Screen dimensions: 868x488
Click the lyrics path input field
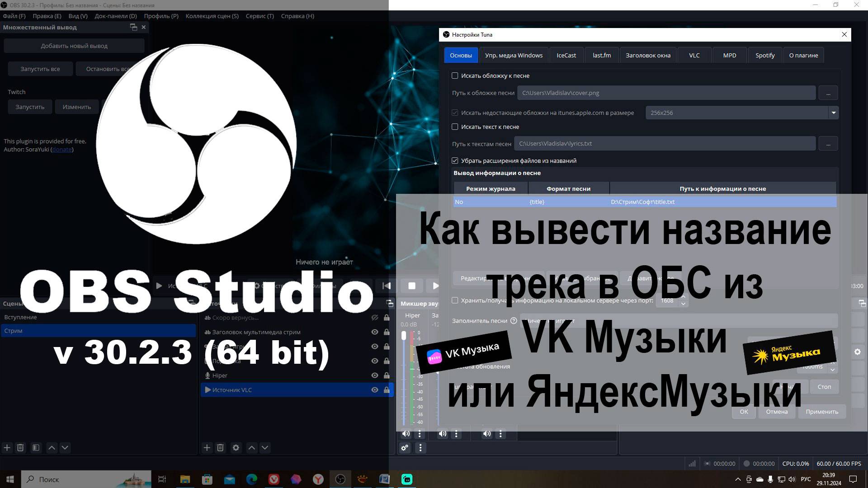pyautogui.click(x=665, y=143)
